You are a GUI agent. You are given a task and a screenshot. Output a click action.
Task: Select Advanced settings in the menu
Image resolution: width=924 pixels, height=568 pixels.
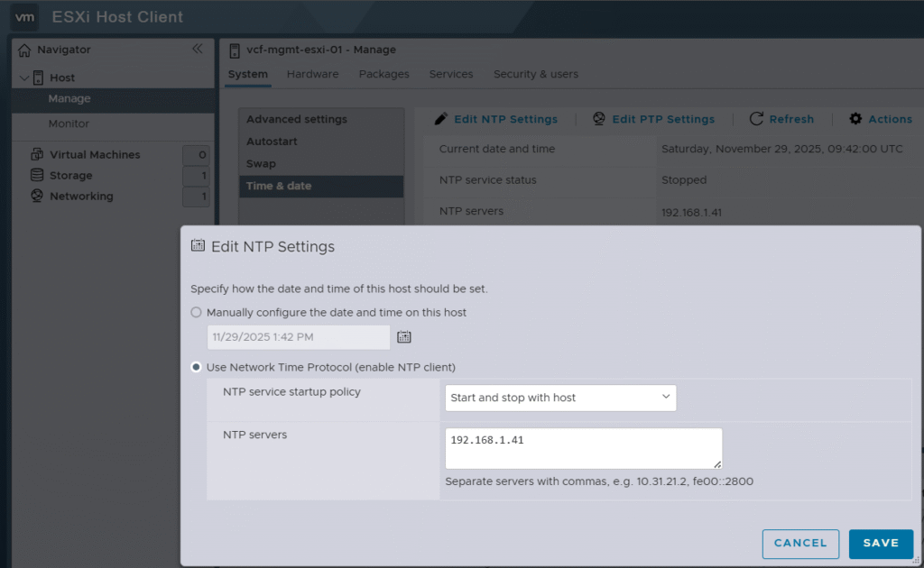pos(321,119)
